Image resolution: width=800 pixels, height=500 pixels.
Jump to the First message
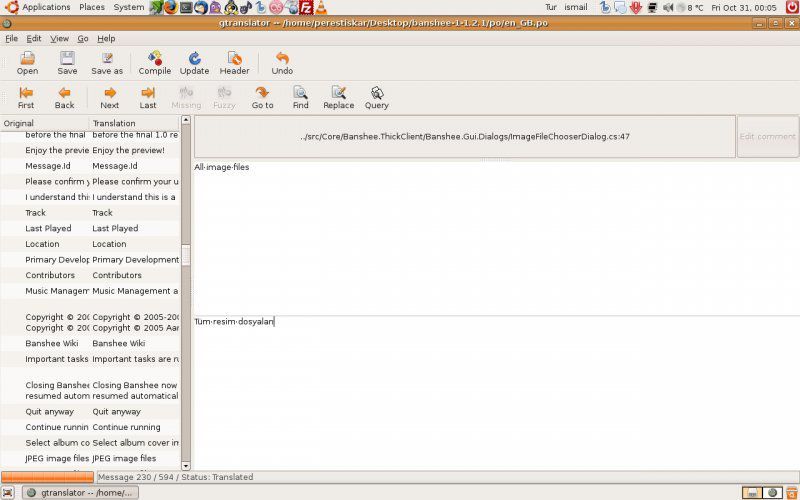coord(26,98)
